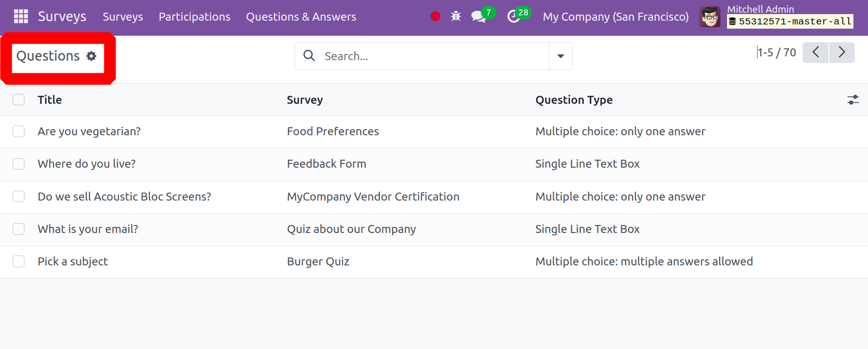The width and height of the screenshot is (868, 349).
Task: Click Mitchell Admin avatar picture
Action: click(x=710, y=17)
